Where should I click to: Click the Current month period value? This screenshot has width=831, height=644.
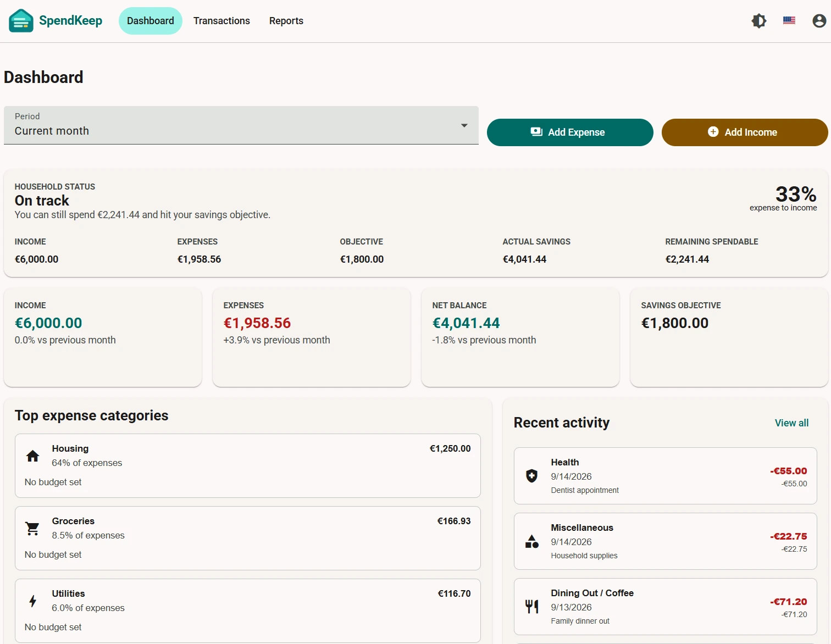(52, 131)
